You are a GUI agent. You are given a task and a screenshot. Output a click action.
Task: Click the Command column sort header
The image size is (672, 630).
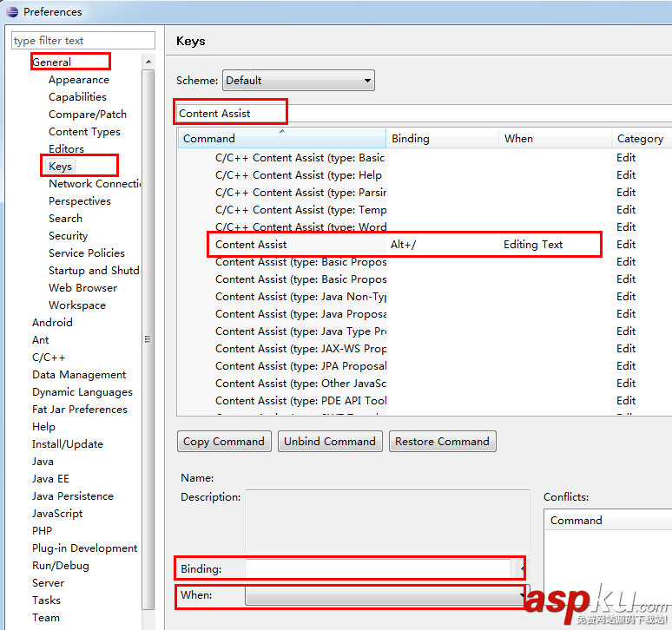coord(281,139)
